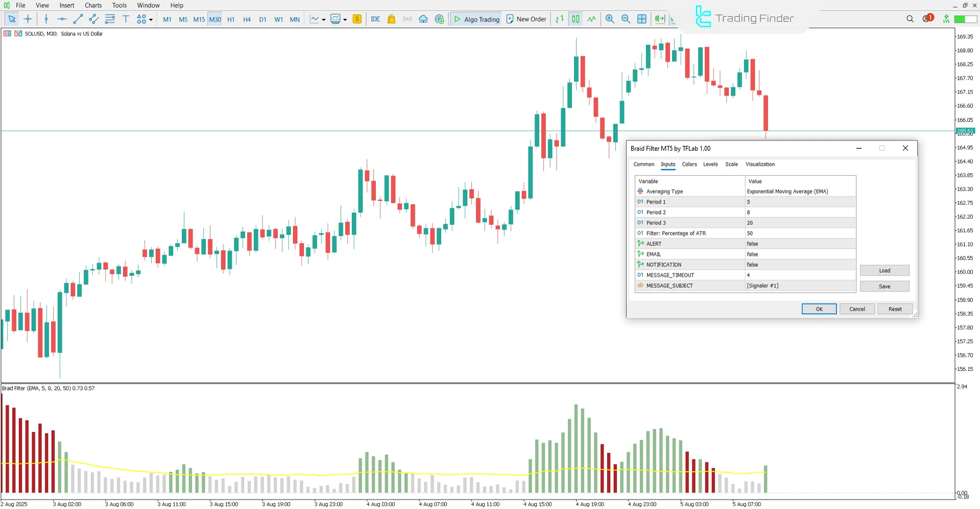Image resolution: width=980 pixels, height=509 pixels.
Task: Click the zoom in magnifier icon
Action: point(610,19)
